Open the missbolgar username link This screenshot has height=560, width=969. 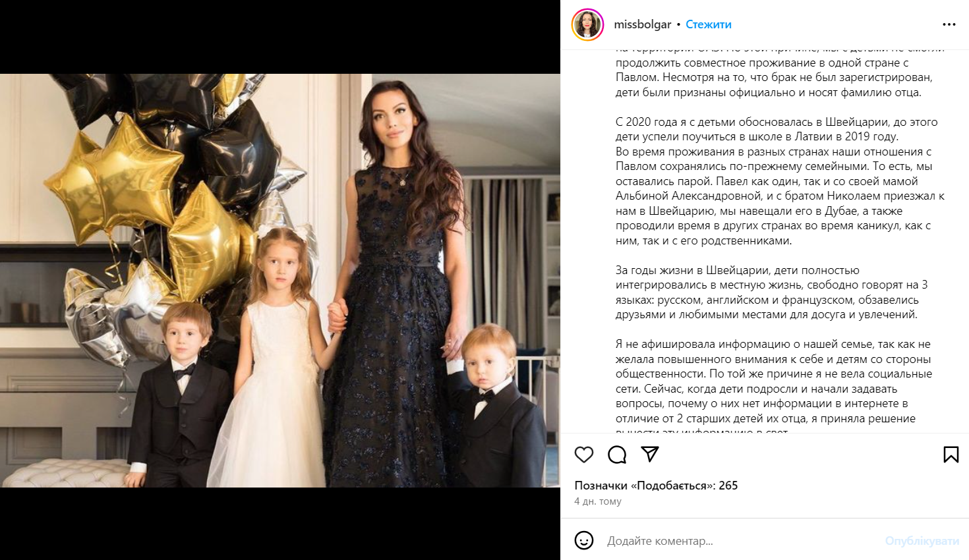(642, 24)
